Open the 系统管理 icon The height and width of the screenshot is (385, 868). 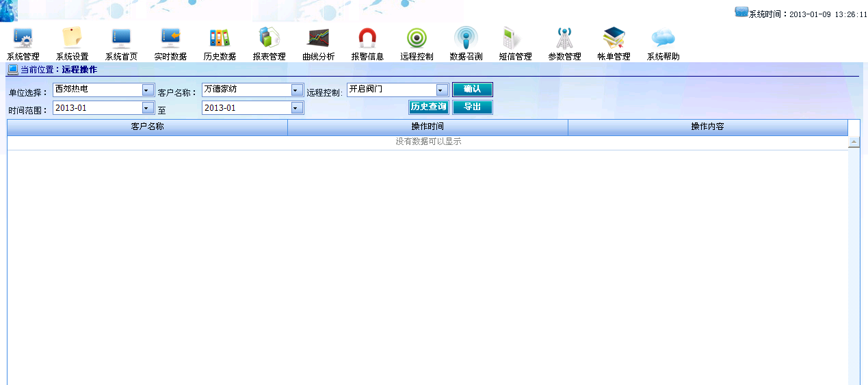pos(23,38)
